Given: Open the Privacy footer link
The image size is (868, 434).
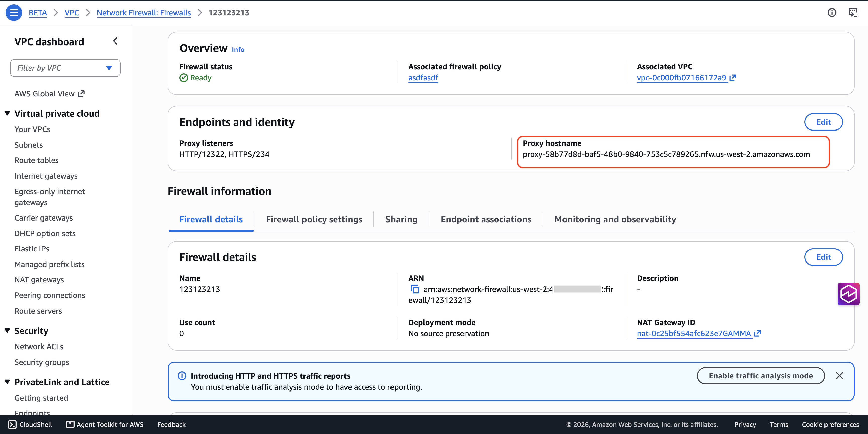Looking at the screenshot, I should coord(745,424).
